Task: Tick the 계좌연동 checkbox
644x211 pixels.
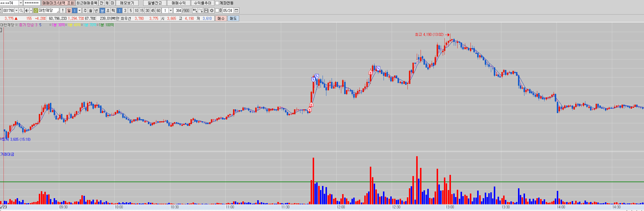Action: coord(217,3)
